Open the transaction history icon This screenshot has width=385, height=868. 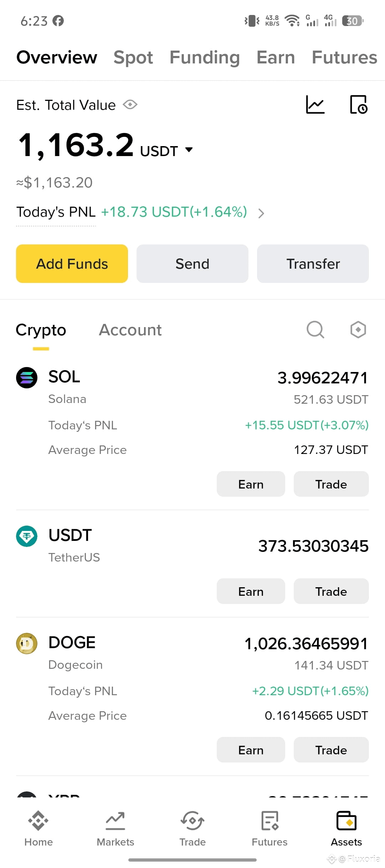359,105
